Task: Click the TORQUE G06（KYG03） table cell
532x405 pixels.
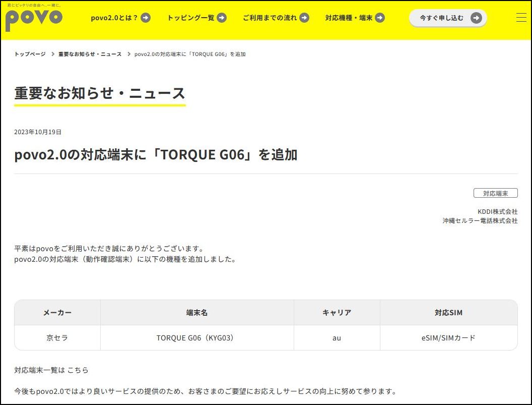Action: tap(197, 338)
